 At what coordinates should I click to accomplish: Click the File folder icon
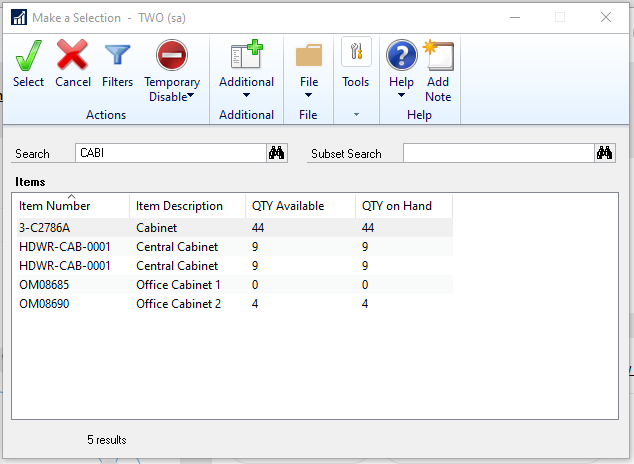(x=309, y=55)
